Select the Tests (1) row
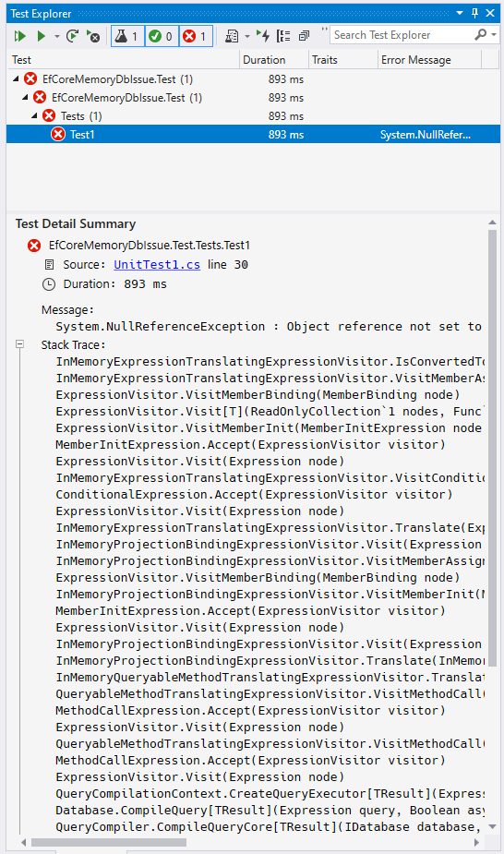Screen dimensions: 504x854 coord(253,116)
